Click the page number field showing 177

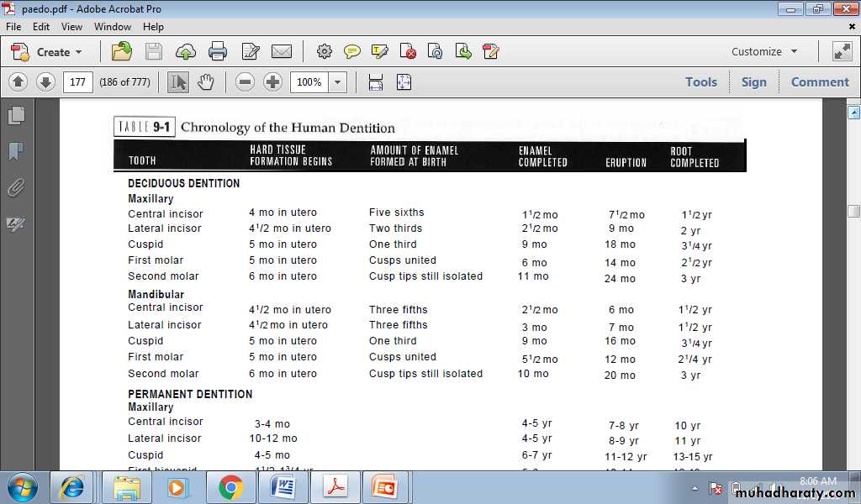pyautogui.click(x=78, y=82)
